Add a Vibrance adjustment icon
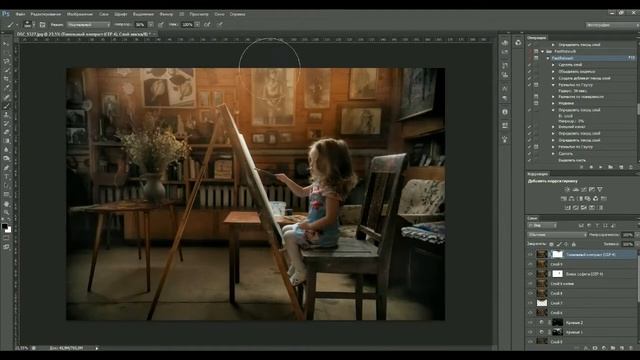Screen dimensions: 640x360 600,189
